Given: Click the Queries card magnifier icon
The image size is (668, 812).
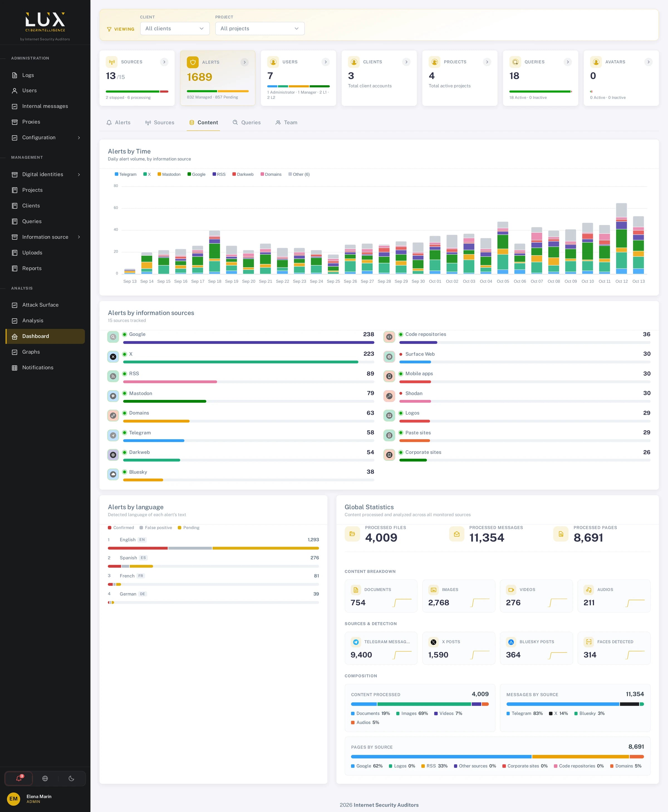Looking at the screenshot, I should coord(515,62).
